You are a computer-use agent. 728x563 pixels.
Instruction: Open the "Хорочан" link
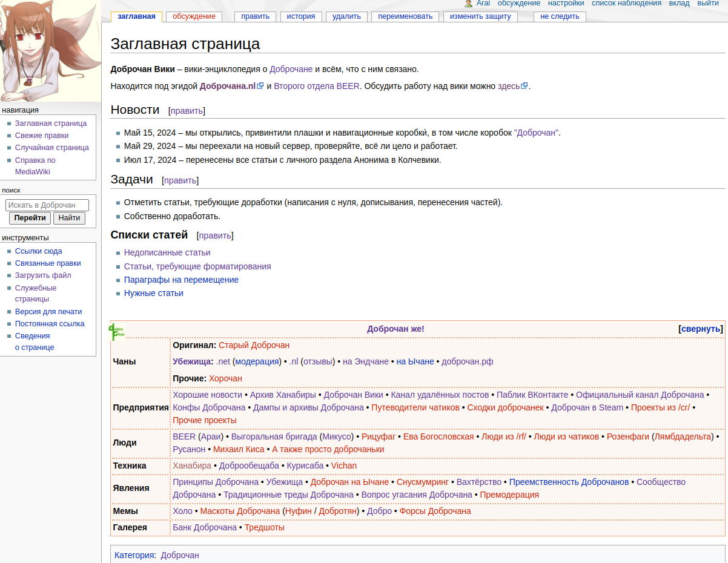(x=225, y=378)
